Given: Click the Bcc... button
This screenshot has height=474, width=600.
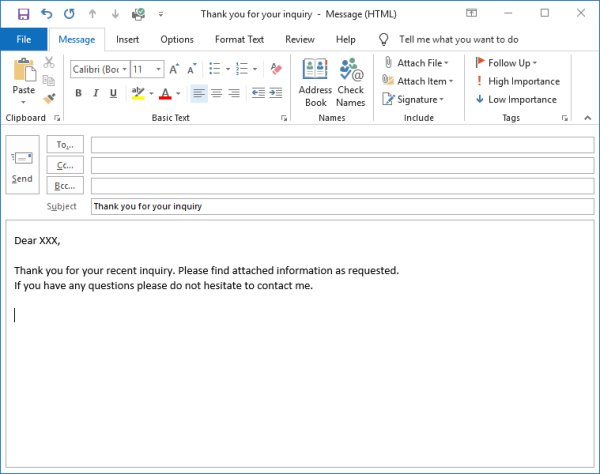Looking at the screenshot, I should click(x=65, y=186).
